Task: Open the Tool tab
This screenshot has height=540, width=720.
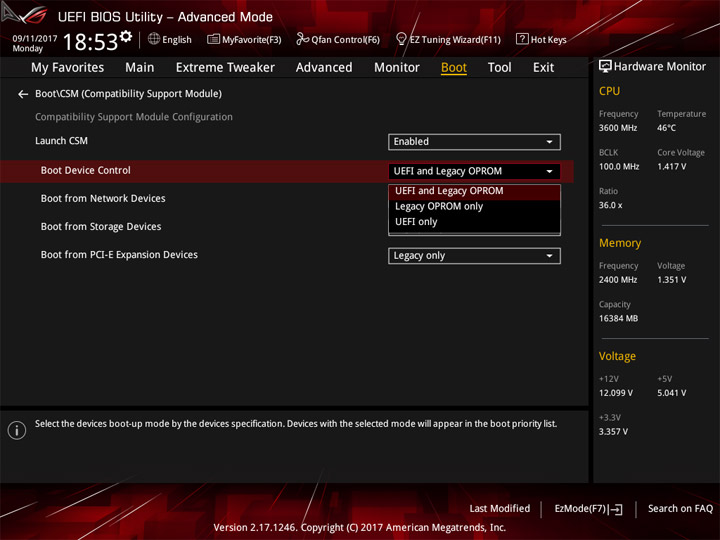Action: (x=499, y=68)
